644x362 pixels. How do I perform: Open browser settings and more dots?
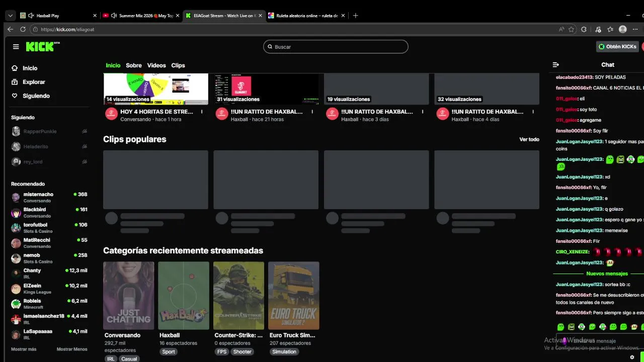click(635, 29)
